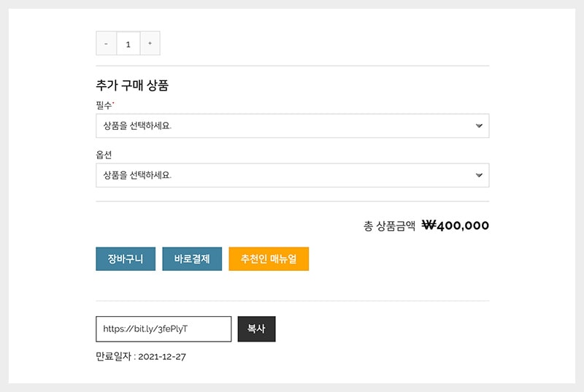Click 상품을 선택하세요 placeholder in 옵션 box
Viewport: 584px width, 392px height.
click(x=137, y=175)
